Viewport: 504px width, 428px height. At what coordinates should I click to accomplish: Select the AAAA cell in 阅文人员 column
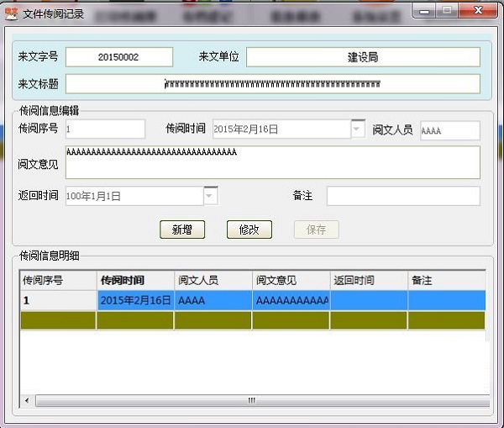coord(213,300)
